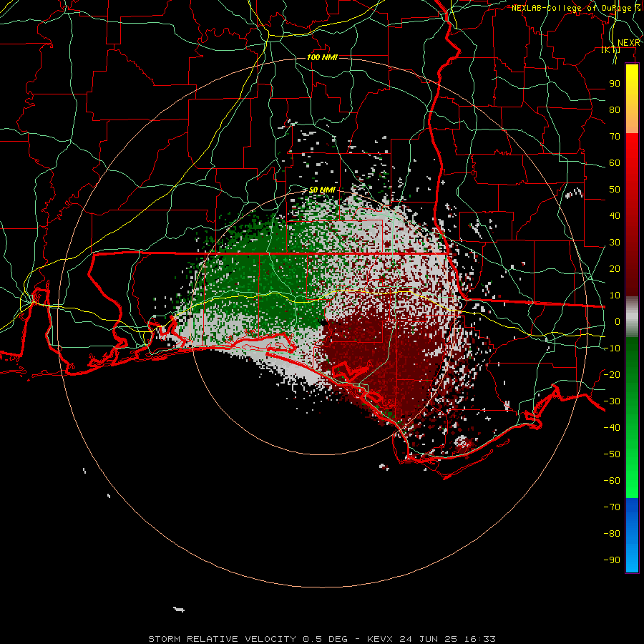Click the "16:33" timestamp in the caption
Viewport: 644px width, 644px height.
(479, 639)
